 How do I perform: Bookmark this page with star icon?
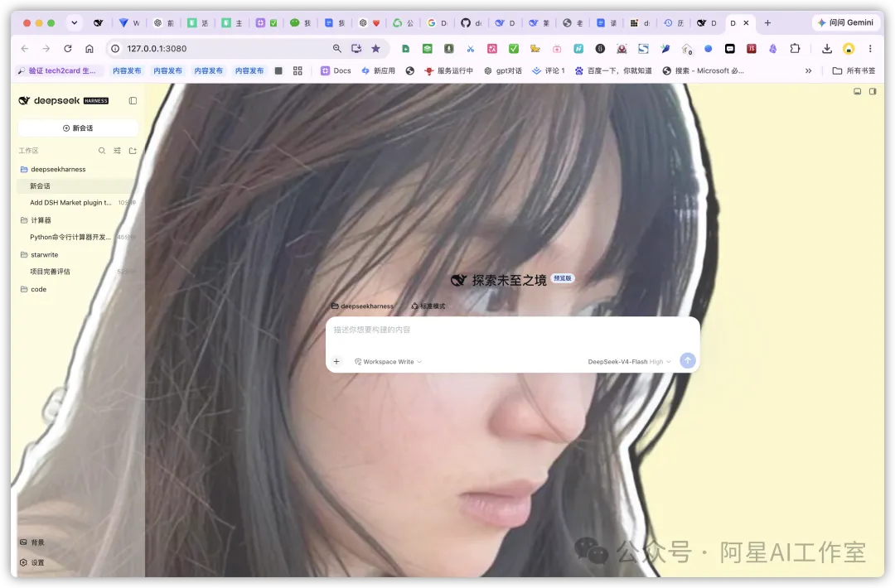tap(375, 49)
